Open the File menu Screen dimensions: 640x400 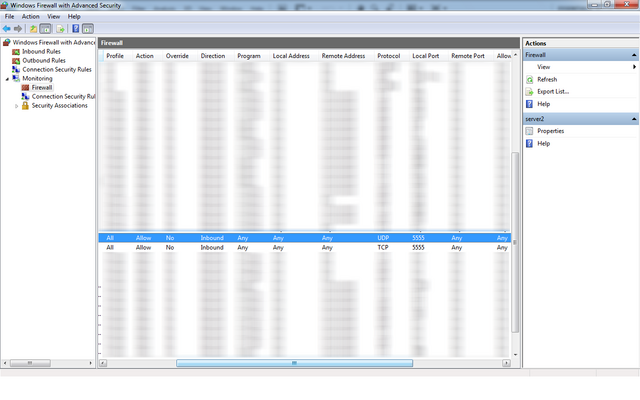[x=9, y=16]
